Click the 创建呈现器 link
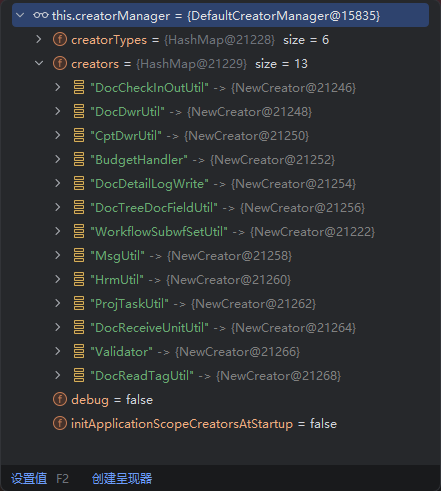This screenshot has height=491, width=441. 122,479
